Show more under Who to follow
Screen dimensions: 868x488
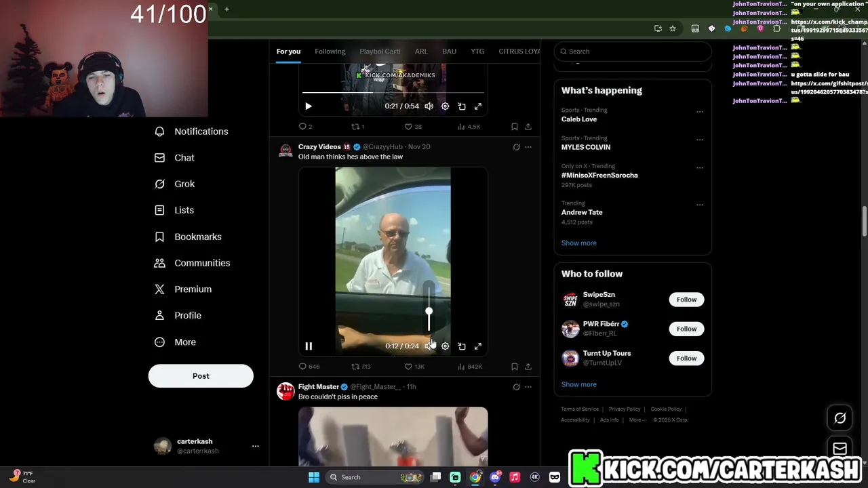coord(579,385)
